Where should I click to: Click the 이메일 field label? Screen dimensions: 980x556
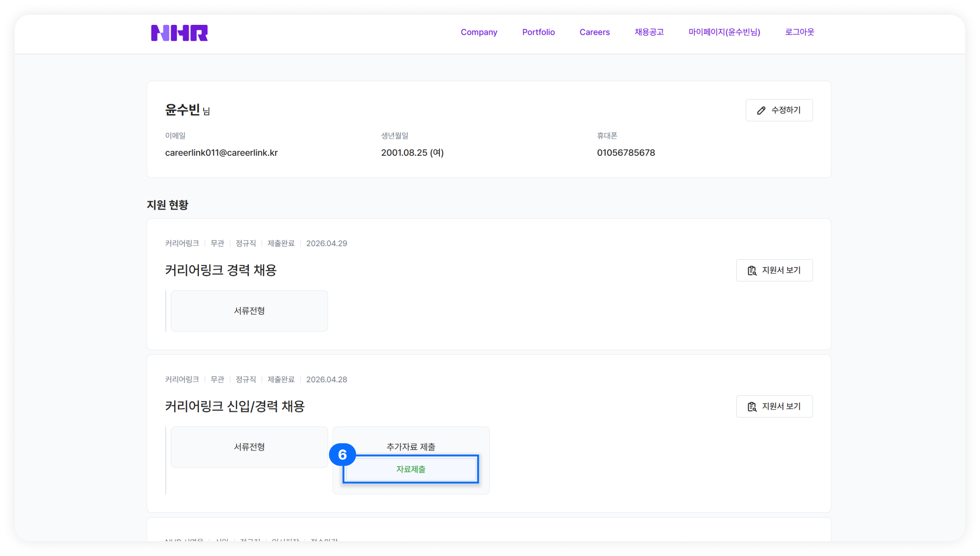click(175, 135)
